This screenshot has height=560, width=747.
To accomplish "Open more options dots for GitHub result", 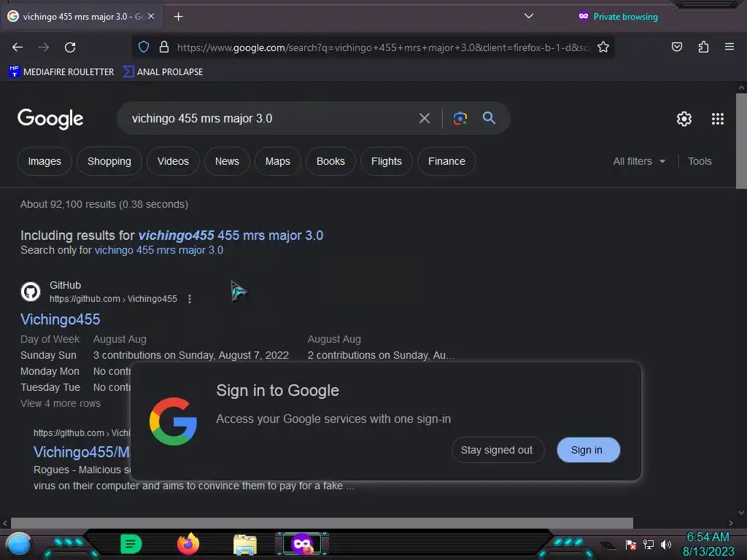I will [x=190, y=299].
